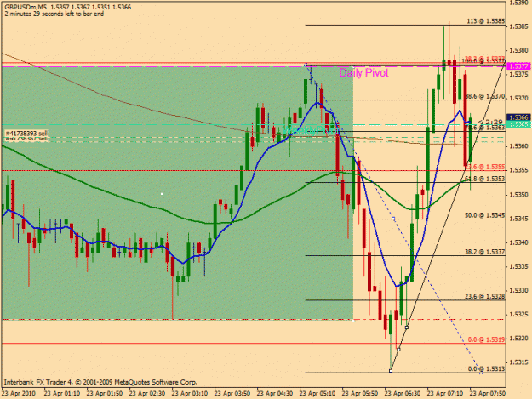
Task: Click the 1.5350 price axis label
Action: tap(518, 195)
